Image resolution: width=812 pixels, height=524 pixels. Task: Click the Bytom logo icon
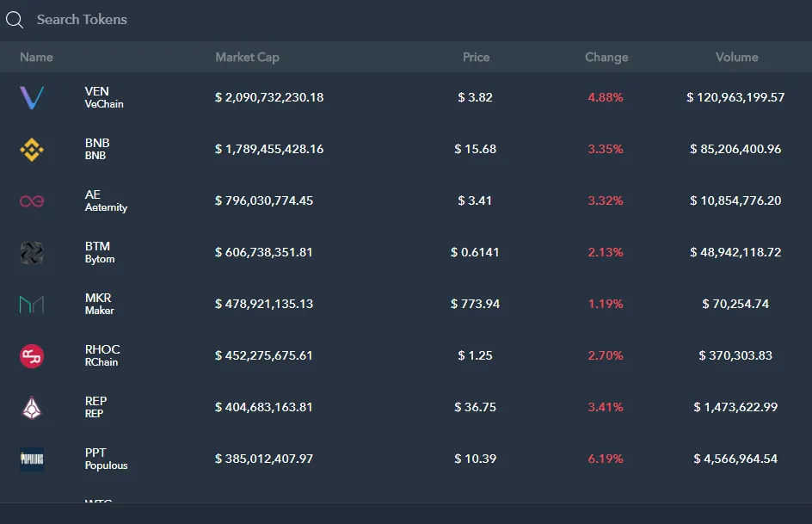point(32,253)
